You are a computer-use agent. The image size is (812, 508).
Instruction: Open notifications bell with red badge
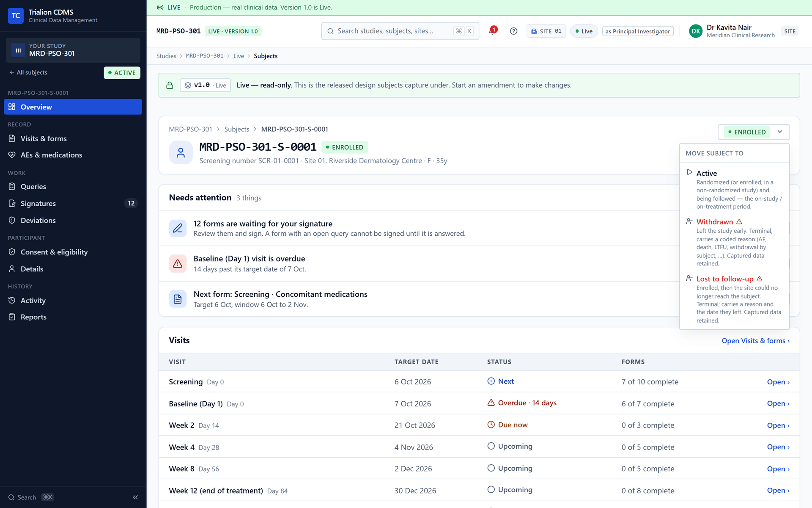pos(492,31)
